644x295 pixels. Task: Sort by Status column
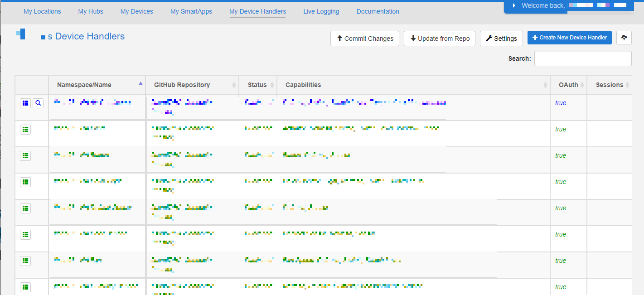258,85
